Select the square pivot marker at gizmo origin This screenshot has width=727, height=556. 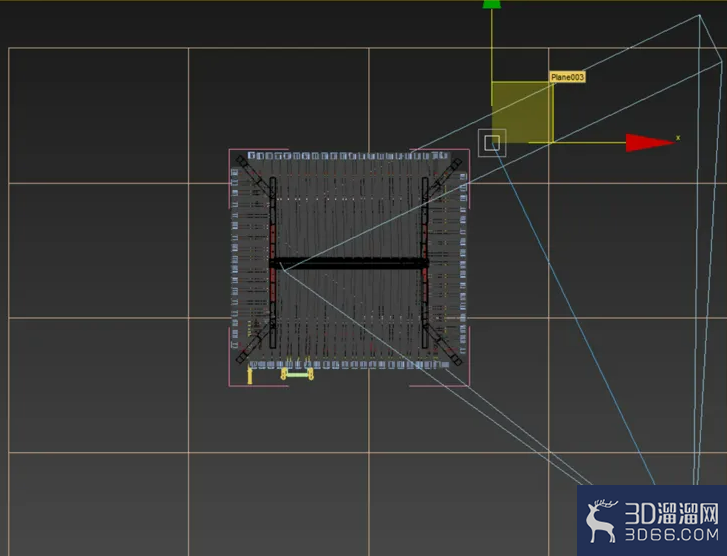click(492, 143)
